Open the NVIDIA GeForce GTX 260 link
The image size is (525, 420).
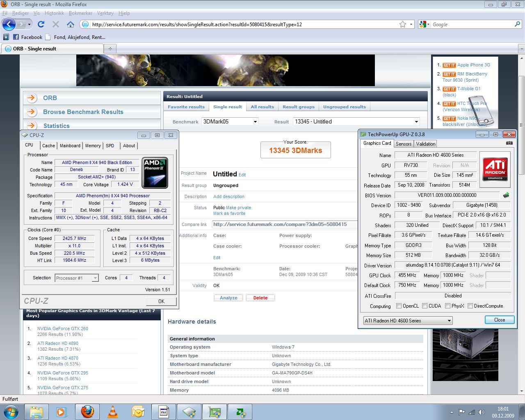[63, 329]
